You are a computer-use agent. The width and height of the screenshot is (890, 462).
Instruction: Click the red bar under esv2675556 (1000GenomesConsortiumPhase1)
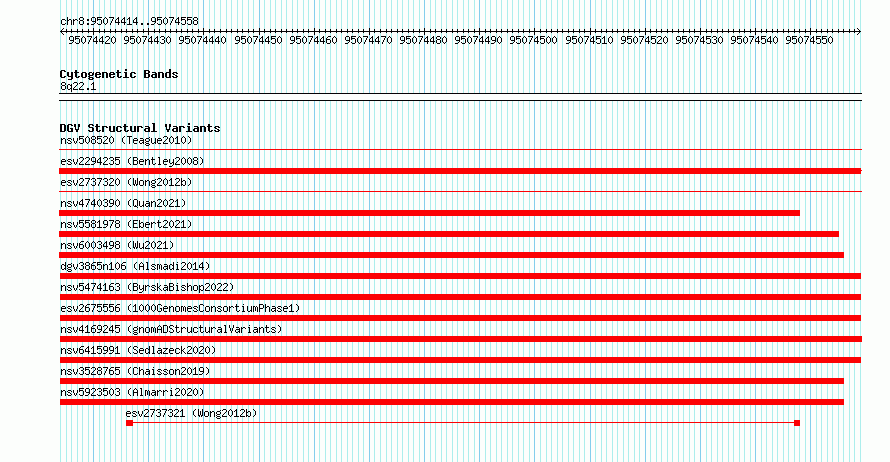click(460, 318)
